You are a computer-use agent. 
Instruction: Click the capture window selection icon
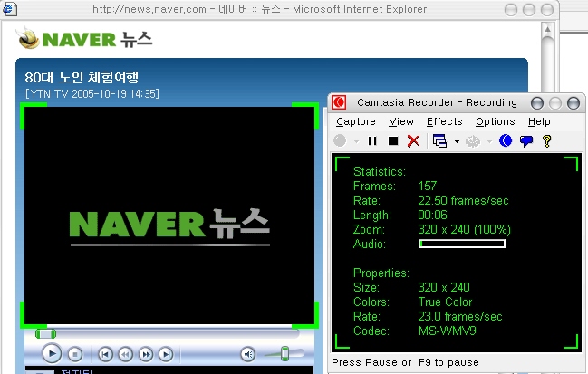pyautogui.click(x=440, y=141)
